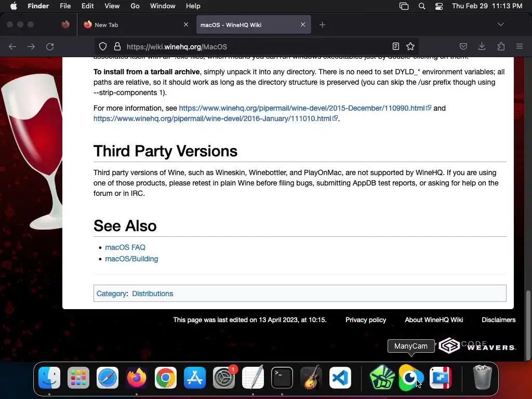Click the address bar URL field
The height and width of the screenshot is (399, 532).
click(x=256, y=46)
